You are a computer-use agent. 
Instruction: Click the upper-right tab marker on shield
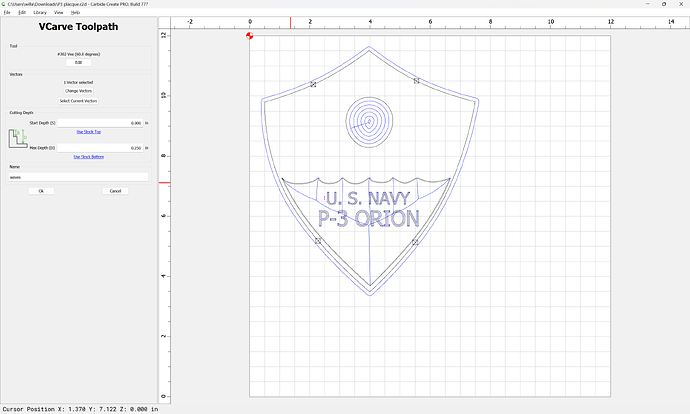click(416, 80)
